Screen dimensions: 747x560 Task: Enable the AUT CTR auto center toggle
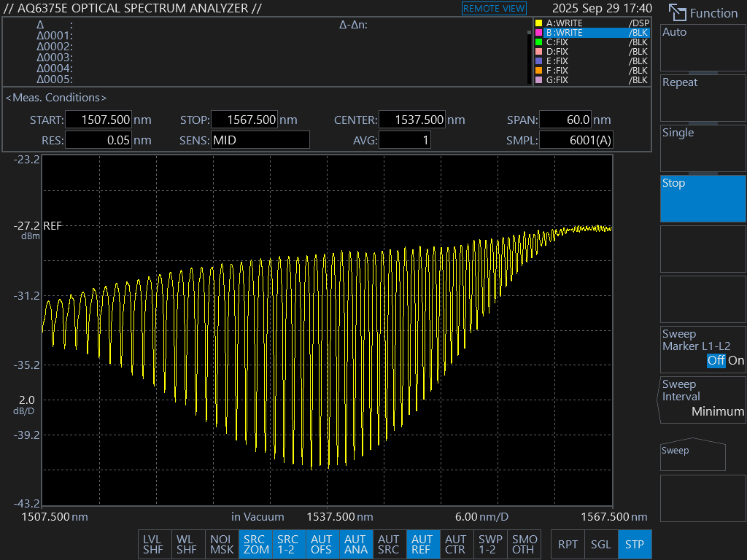[456, 544]
